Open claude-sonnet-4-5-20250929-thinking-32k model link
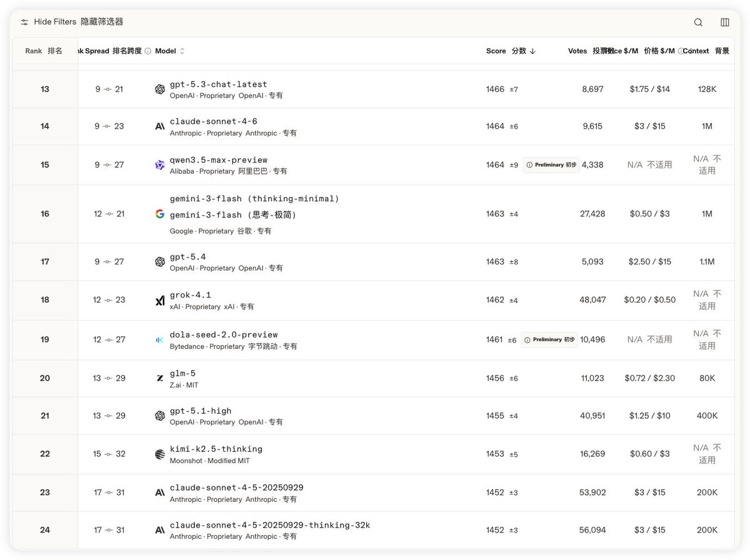 tap(269, 525)
